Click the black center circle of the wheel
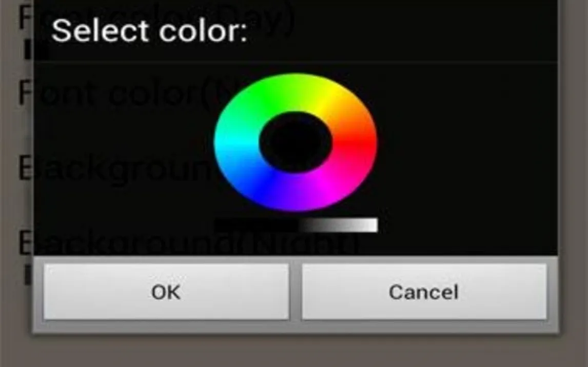The image size is (588, 367). (x=296, y=142)
